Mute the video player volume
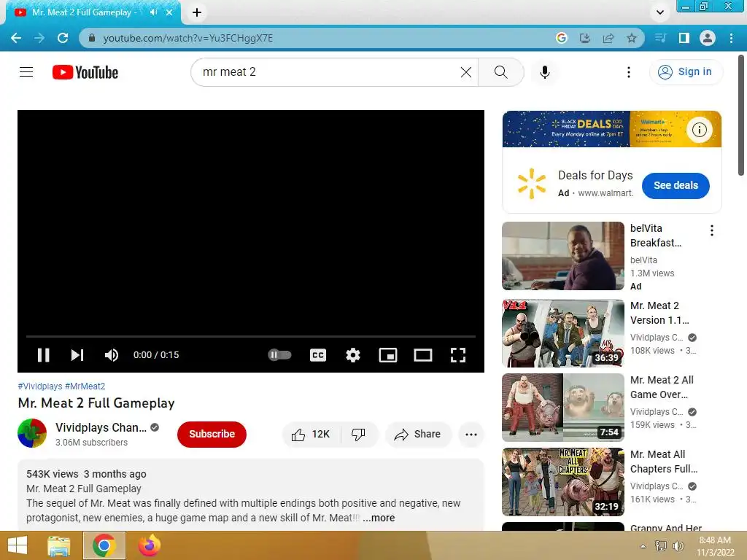747x560 pixels. pyautogui.click(x=112, y=355)
